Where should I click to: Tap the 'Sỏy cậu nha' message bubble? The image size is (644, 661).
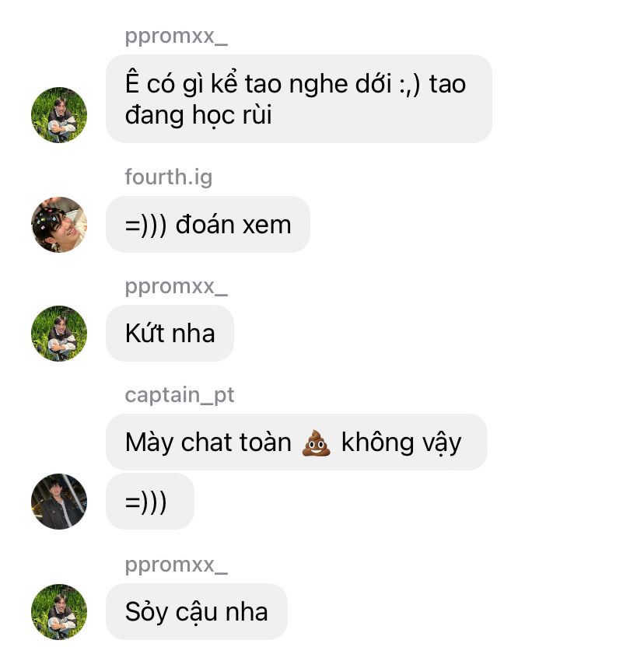(x=197, y=612)
